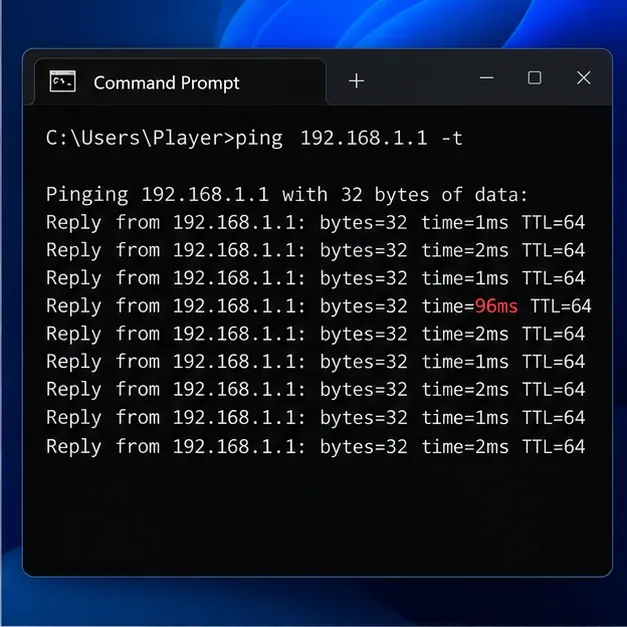
Task: Select the Command Prompt tab
Action: [180, 82]
